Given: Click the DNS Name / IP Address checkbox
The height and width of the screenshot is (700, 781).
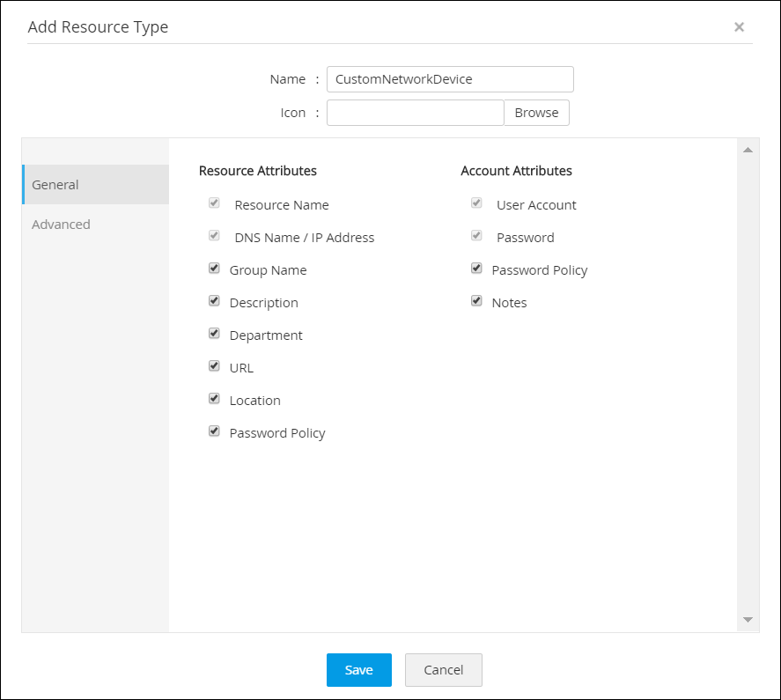Looking at the screenshot, I should (x=214, y=236).
